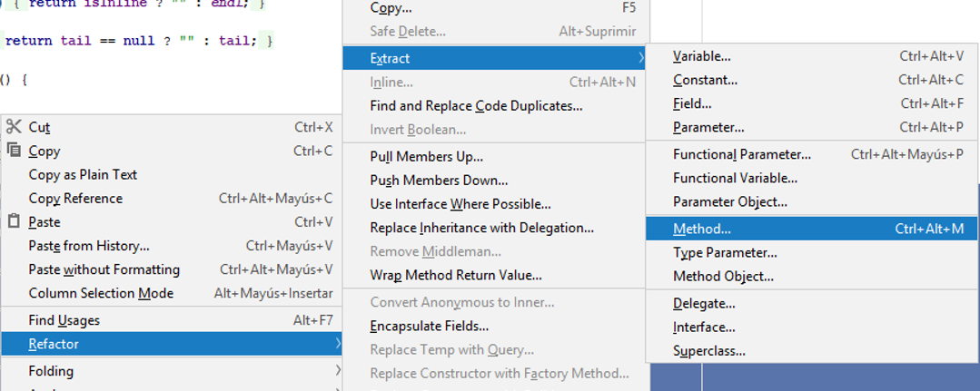
Task: Expand the Refactor submenu arrow
Action: point(338,344)
